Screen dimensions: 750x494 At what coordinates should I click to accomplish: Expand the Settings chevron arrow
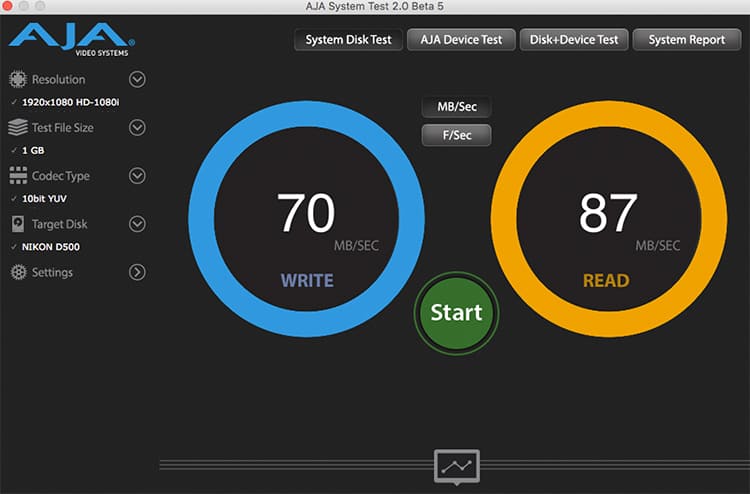click(x=138, y=272)
